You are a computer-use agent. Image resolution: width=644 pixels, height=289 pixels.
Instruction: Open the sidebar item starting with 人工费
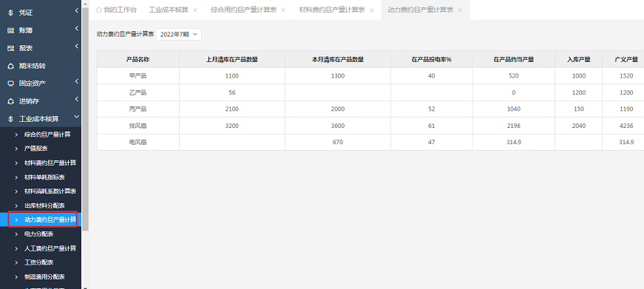(x=50, y=248)
